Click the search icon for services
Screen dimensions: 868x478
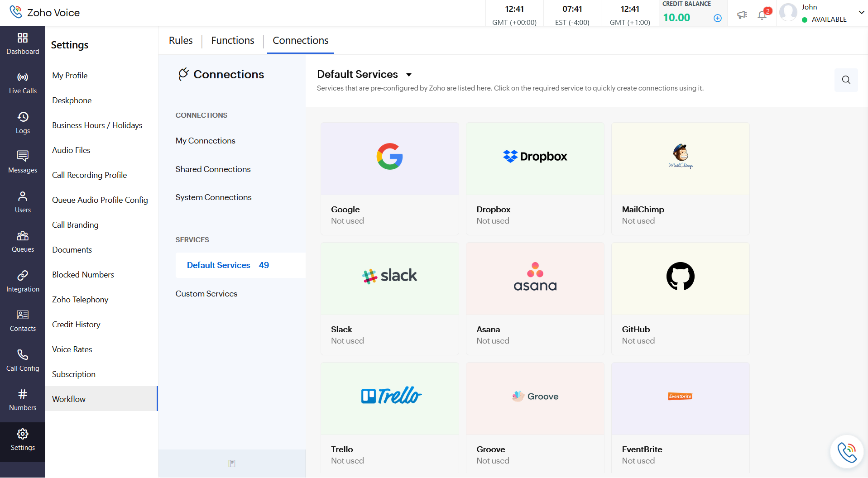(x=846, y=80)
